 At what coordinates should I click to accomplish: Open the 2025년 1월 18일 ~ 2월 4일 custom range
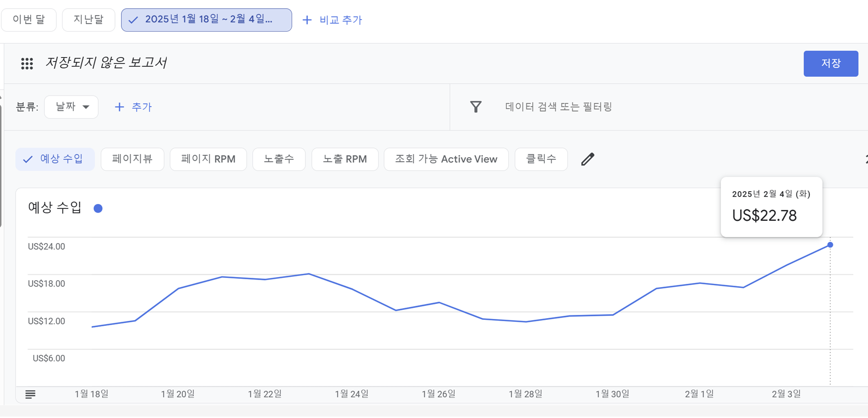click(206, 20)
